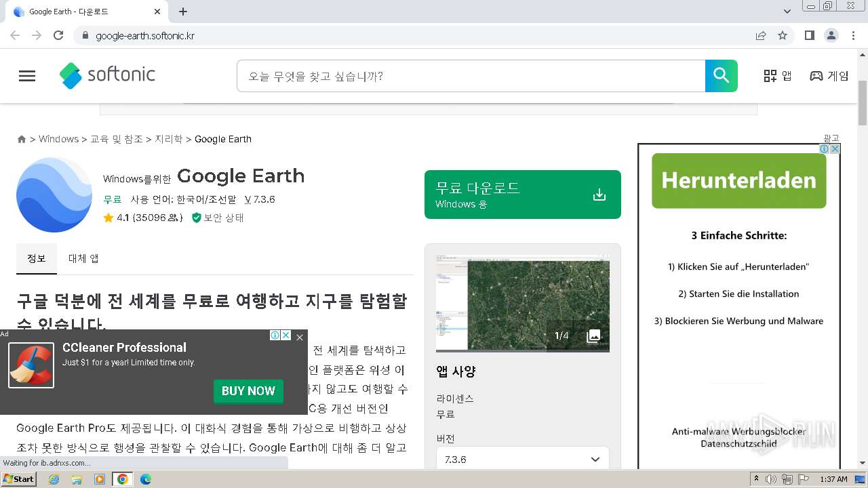The width and height of the screenshot is (868, 488).
Task: Open Windows breadcrumb link
Action: point(58,139)
